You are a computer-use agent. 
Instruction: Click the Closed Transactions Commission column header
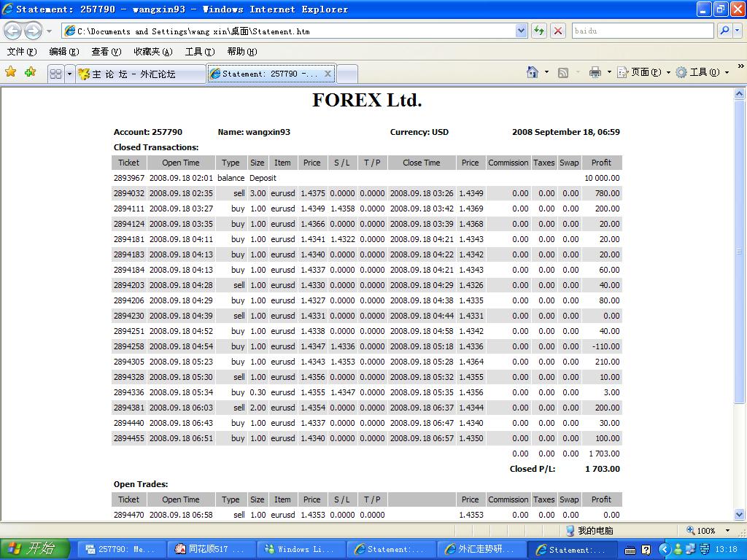pos(508,163)
